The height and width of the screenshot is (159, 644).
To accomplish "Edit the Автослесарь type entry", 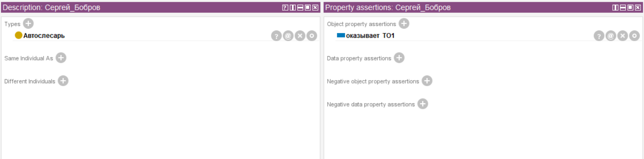I will 312,36.
